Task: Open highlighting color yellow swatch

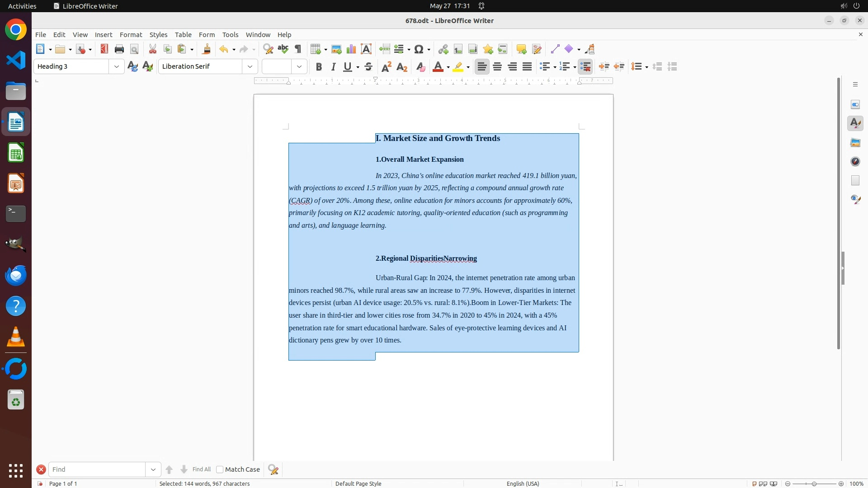Action: coord(458,67)
